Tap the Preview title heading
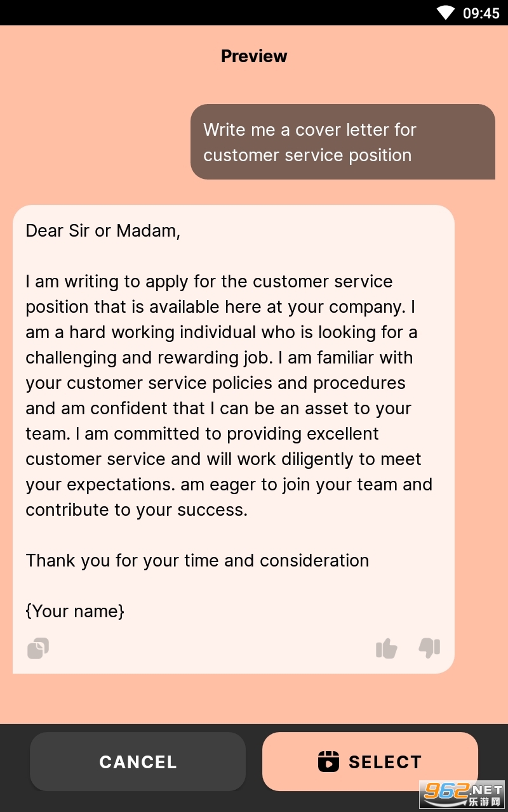This screenshot has width=508, height=812. (254, 56)
